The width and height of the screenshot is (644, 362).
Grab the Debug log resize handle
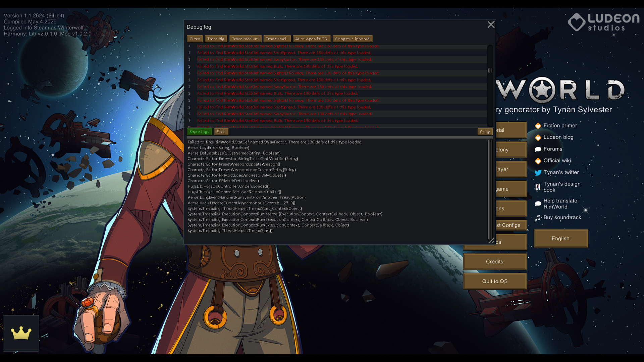pos(491,240)
